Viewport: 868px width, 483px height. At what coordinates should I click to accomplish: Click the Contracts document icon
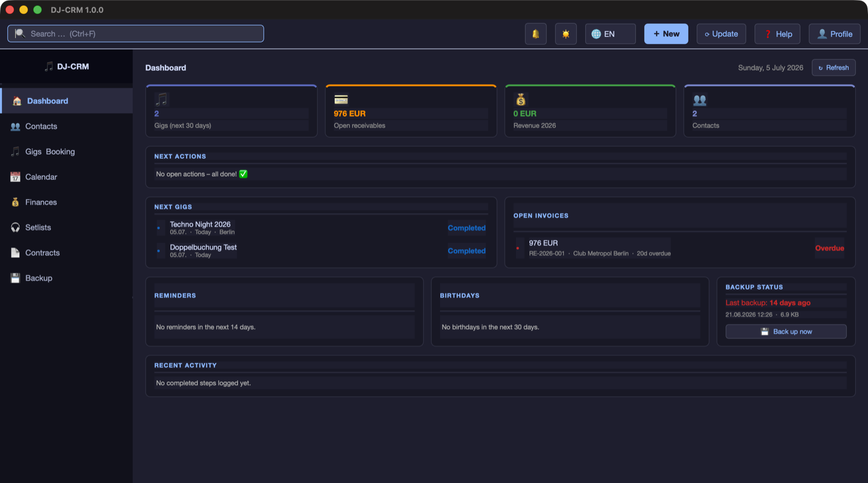coord(15,253)
